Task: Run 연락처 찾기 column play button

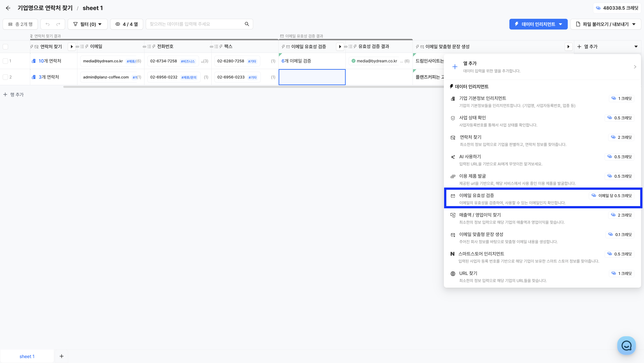Action: pos(72,46)
